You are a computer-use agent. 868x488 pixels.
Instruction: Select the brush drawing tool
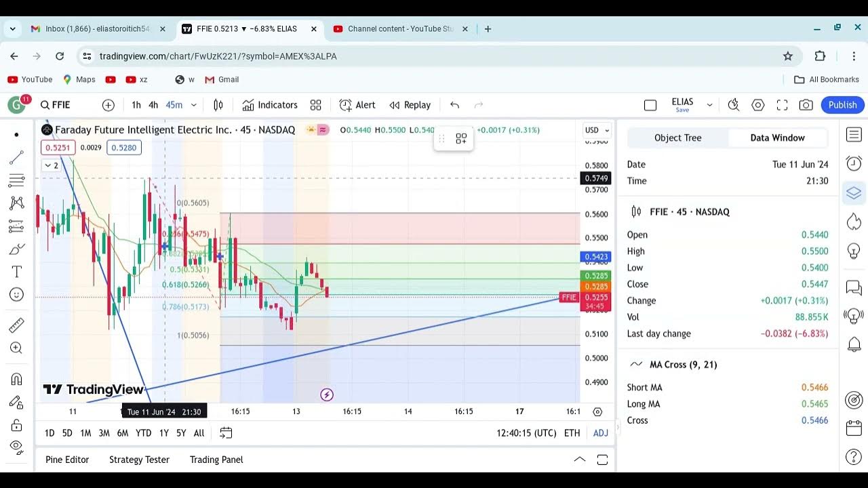tap(16, 249)
